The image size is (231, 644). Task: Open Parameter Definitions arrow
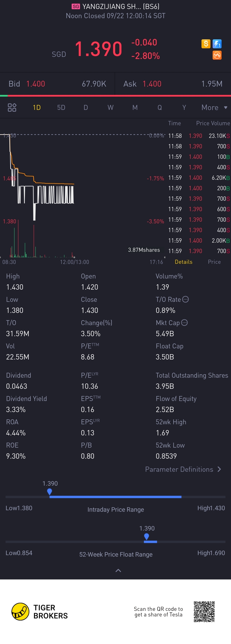tap(219, 469)
